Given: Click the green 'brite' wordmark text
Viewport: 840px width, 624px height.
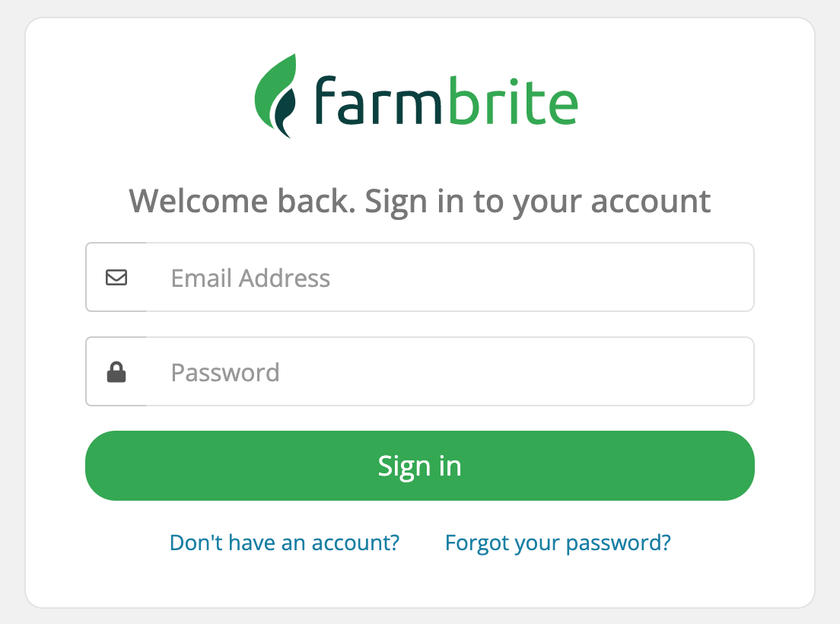Looking at the screenshot, I should (x=512, y=101).
